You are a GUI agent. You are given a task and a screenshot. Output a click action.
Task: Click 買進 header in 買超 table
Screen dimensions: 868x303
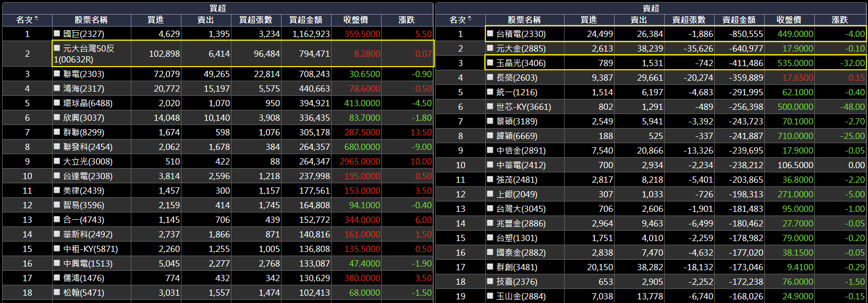[155, 20]
